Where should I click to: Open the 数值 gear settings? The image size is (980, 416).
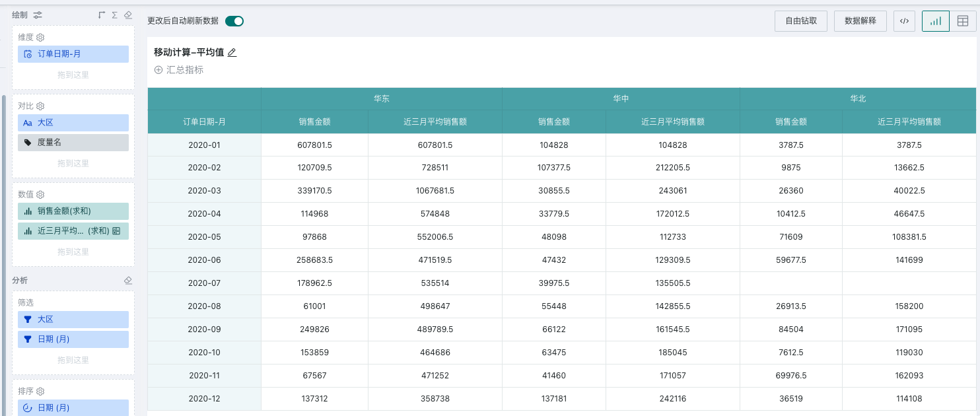40,194
